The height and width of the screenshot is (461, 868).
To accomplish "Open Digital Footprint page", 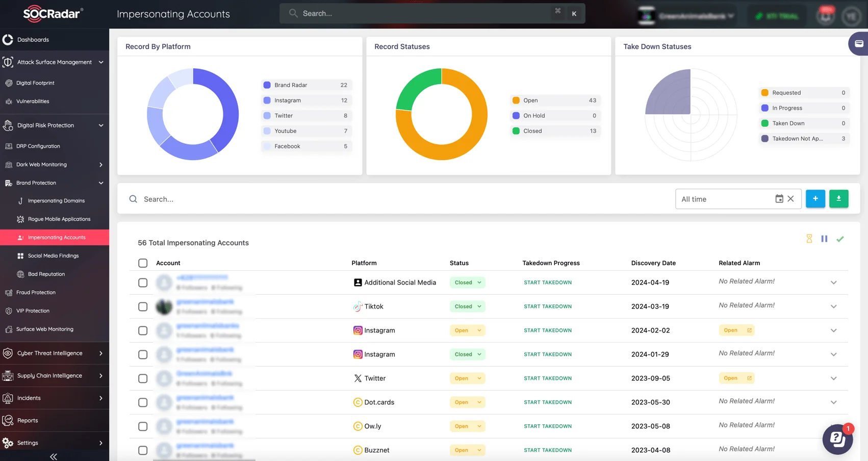I will [x=35, y=83].
